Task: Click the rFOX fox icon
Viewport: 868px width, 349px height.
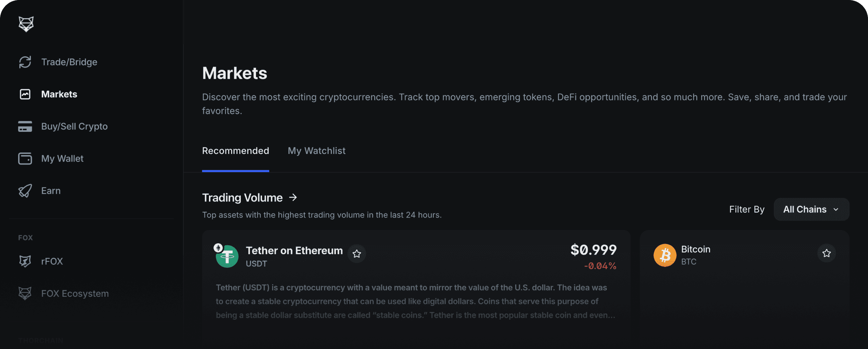Action: (x=25, y=261)
